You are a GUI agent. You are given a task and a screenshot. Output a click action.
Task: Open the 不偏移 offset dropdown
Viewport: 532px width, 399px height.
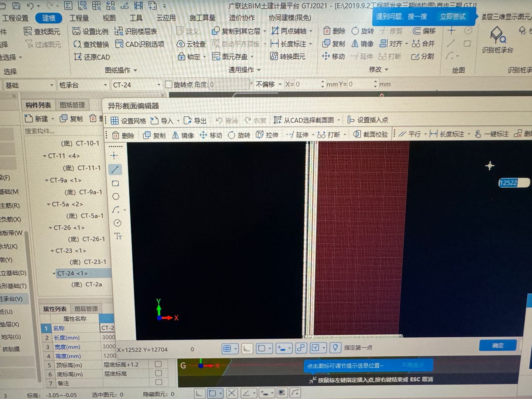[x=280, y=84]
